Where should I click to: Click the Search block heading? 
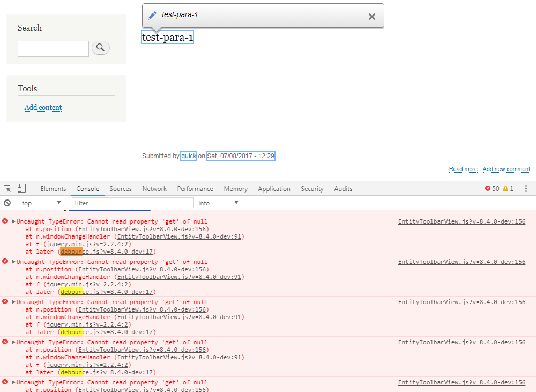click(x=29, y=28)
